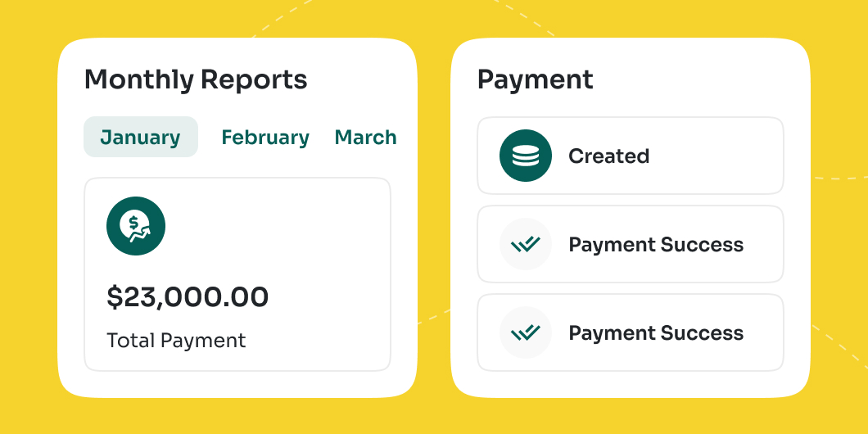Viewport: 868px width, 434px height.
Task: Switch to the January tab
Action: 140,137
